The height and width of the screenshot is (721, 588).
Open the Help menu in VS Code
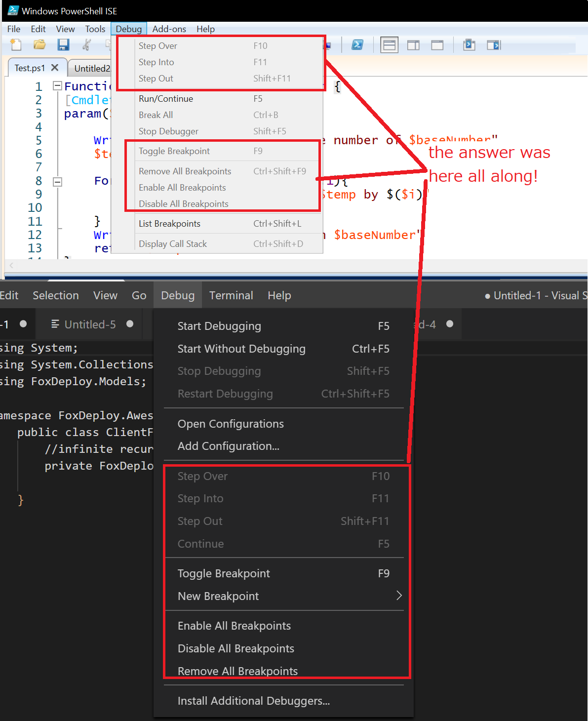click(279, 295)
